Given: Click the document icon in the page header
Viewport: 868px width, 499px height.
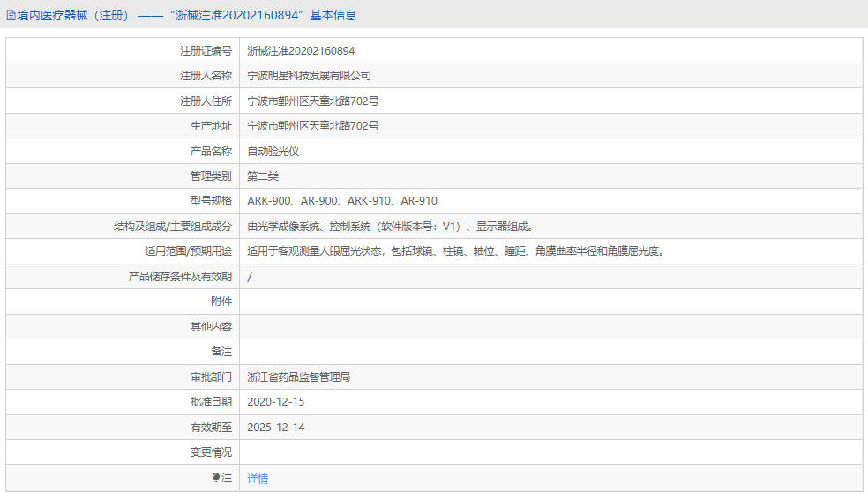Looking at the screenshot, I should coord(11,16).
